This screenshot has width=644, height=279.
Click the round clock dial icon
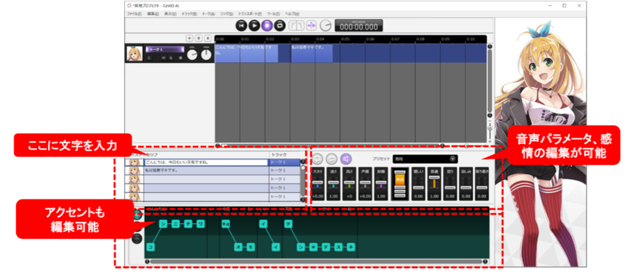325,26
